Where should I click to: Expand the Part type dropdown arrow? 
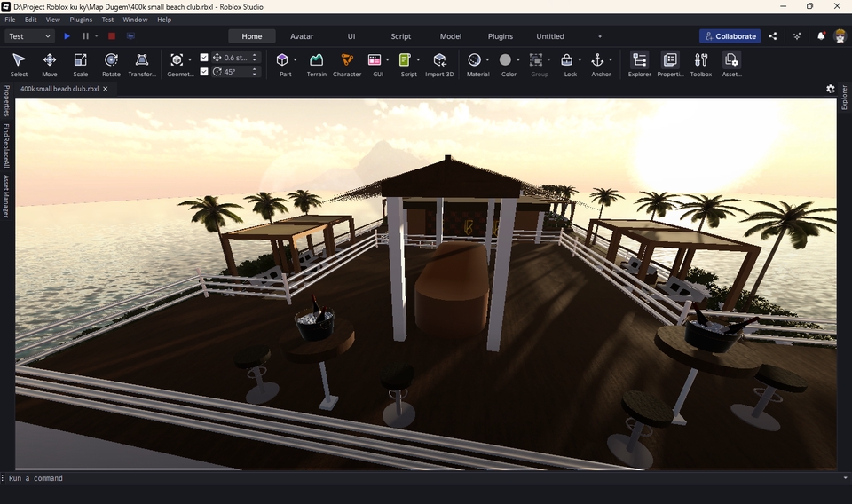pyautogui.click(x=296, y=60)
